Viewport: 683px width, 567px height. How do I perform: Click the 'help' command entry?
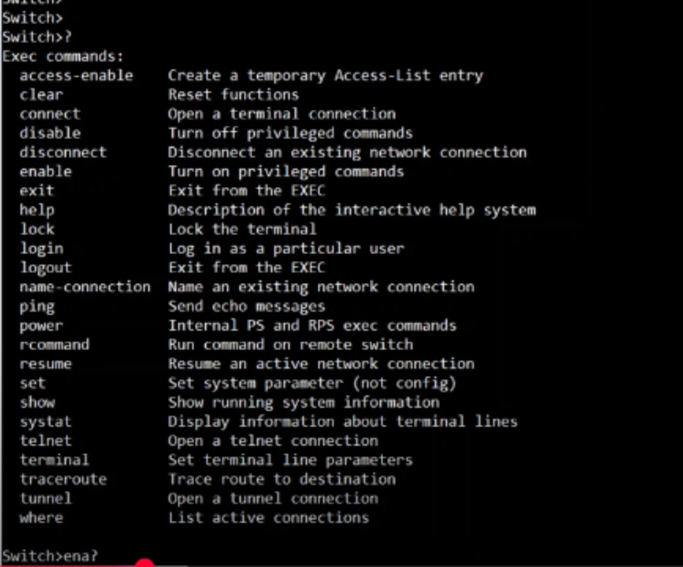(37, 210)
